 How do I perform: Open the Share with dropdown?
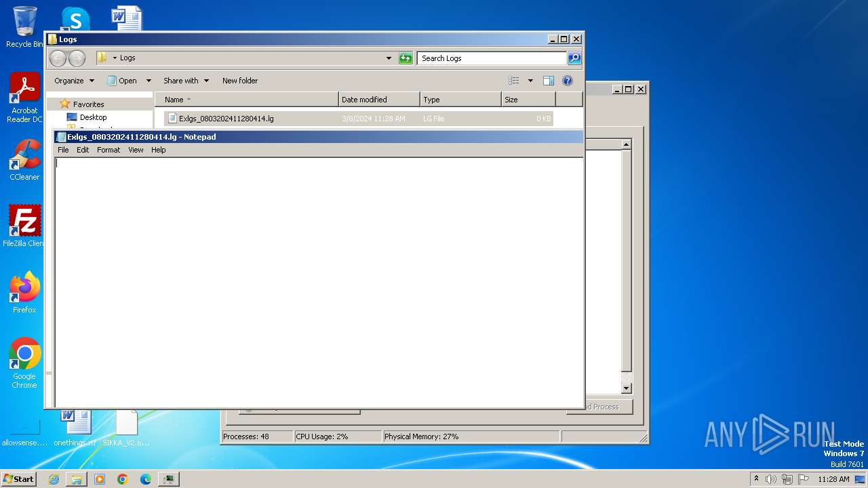[186, 81]
